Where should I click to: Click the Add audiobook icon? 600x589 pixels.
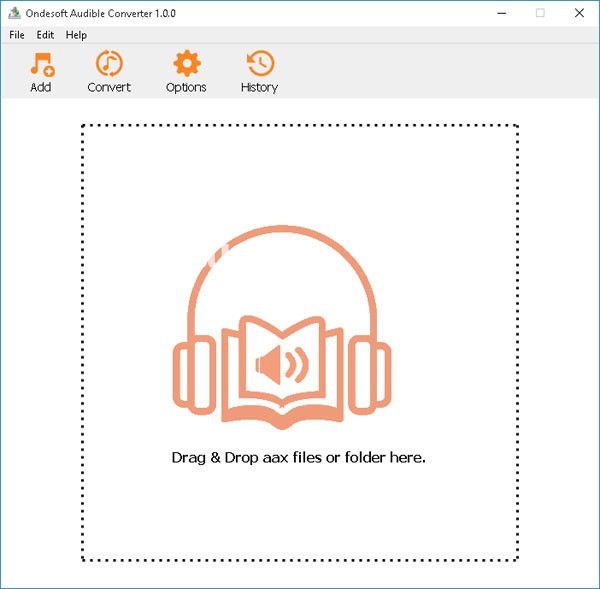[42, 64]
